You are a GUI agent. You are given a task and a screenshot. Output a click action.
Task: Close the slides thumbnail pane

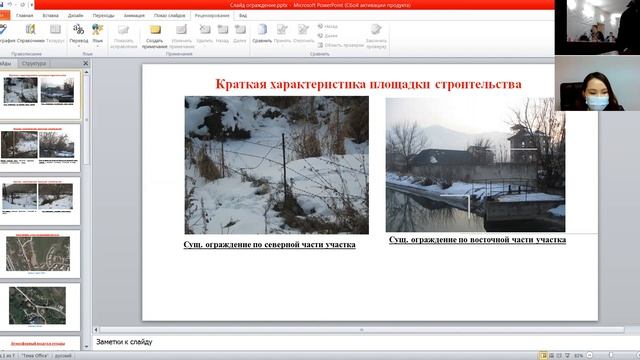(85, 63)
